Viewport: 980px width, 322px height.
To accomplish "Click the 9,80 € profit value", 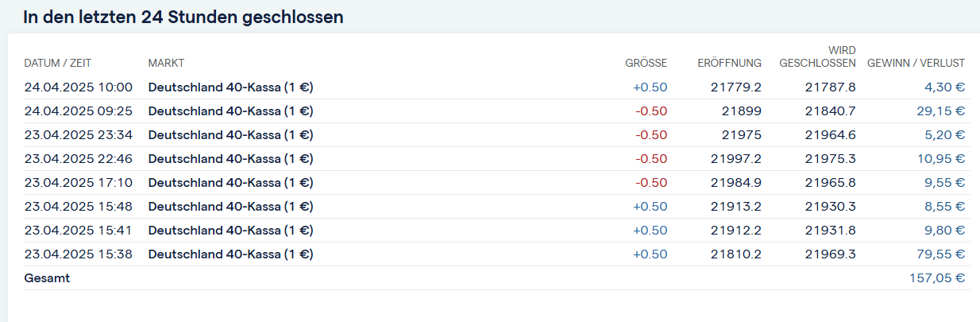I will 943,230.
